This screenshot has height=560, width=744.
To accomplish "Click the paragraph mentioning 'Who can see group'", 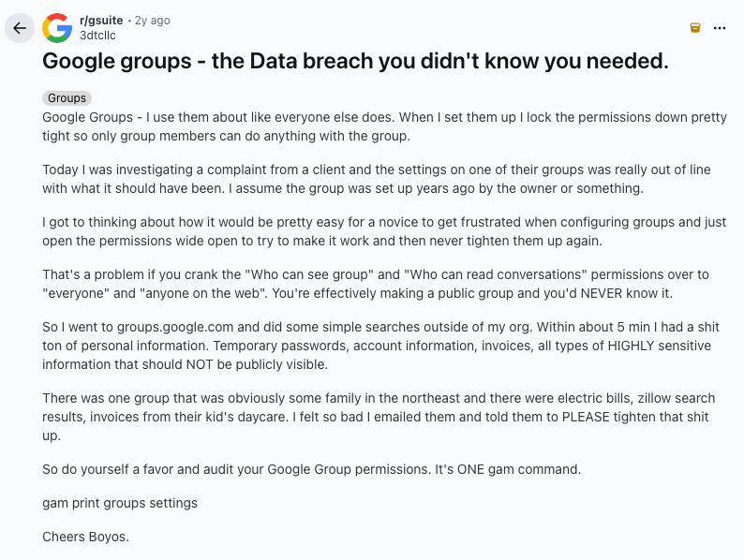I will [x=376, y=284].
